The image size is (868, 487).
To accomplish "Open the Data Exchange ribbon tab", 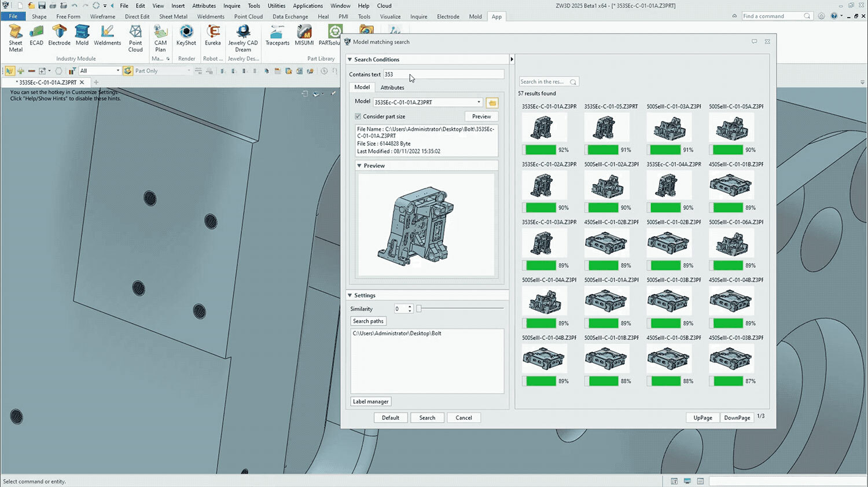I will [290, 17].
